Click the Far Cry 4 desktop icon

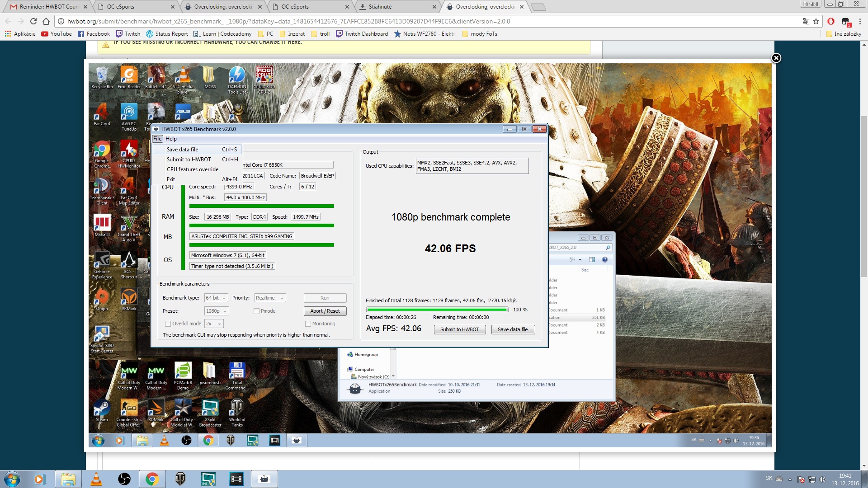[x=102, y=115]
